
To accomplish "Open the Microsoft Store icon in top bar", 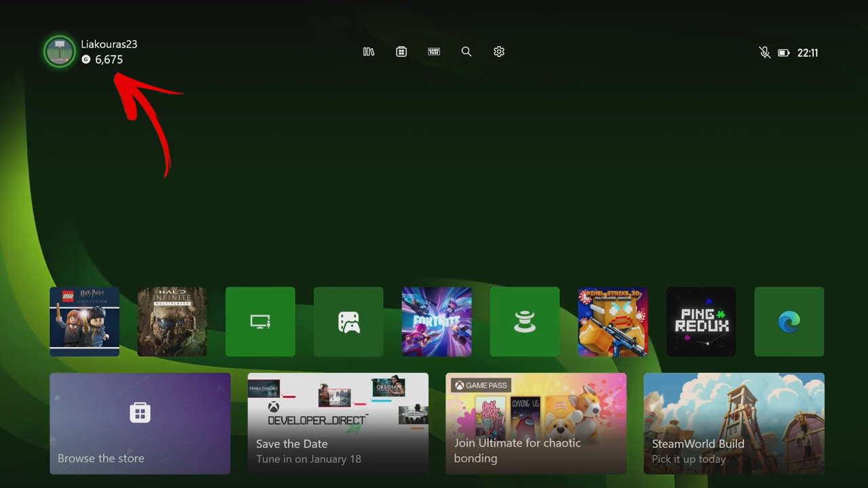I will pyautogui.click(x=401, y=52).
